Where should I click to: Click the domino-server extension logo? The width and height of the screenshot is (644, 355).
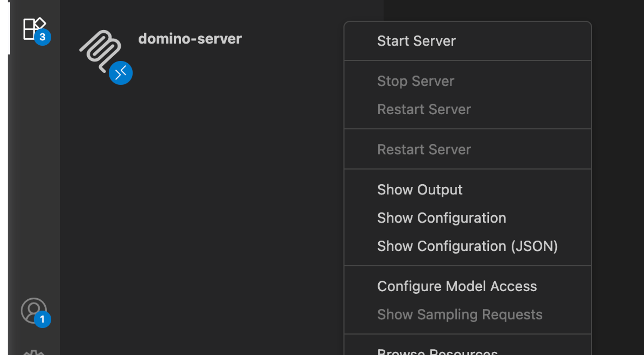tap(100, 51)
